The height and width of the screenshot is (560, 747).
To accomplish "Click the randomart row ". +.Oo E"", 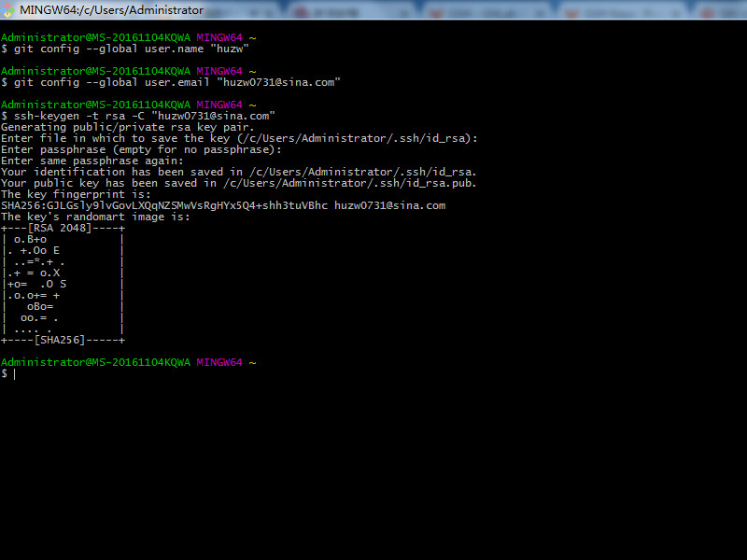I will (x=34, y=250).
